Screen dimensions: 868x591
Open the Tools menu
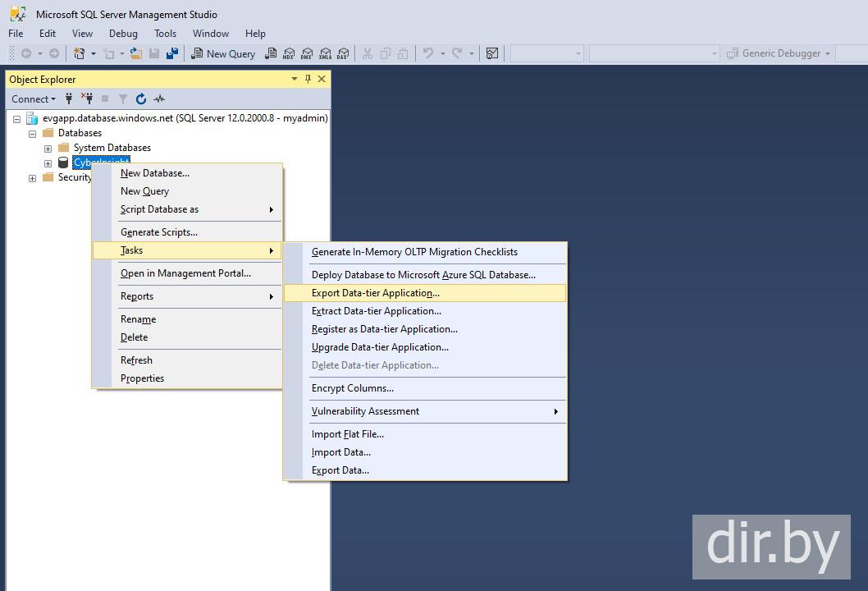pos(165,34)
